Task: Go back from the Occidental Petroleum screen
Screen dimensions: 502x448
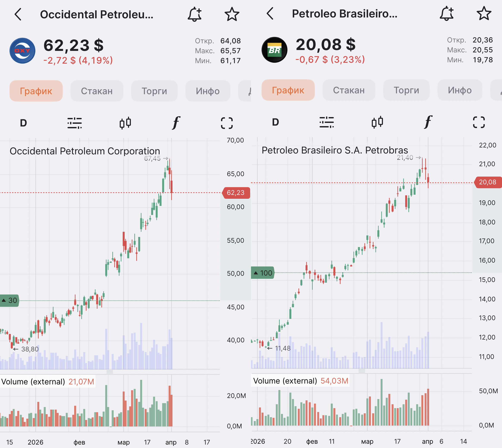Action: click(18, 14)
